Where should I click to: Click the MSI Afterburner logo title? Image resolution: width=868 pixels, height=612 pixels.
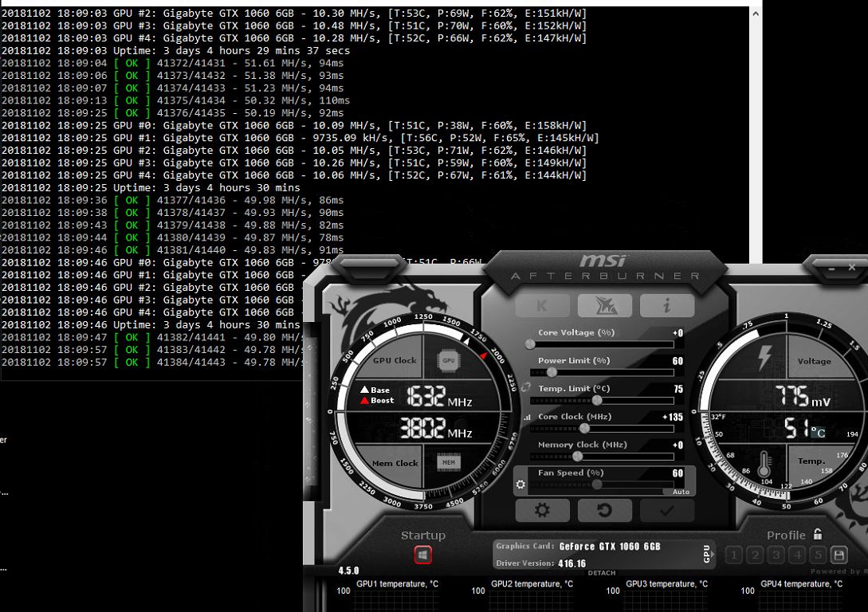tap(605, 266)
